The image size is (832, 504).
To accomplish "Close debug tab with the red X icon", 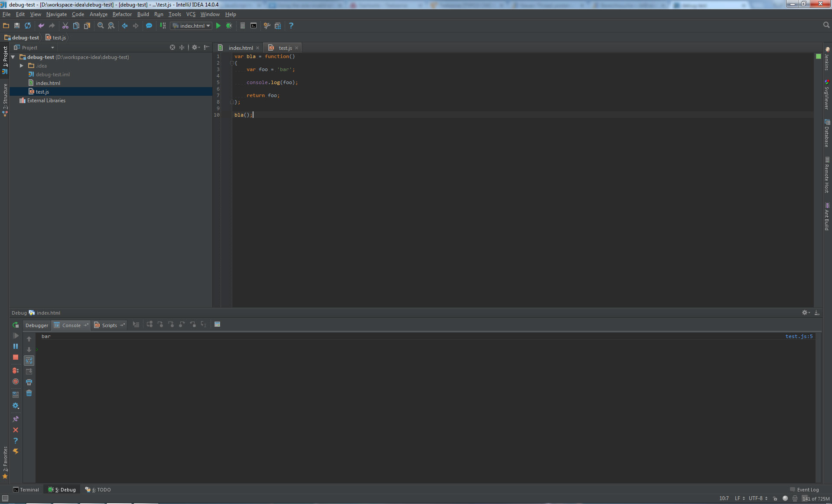I will coord(16,430).
